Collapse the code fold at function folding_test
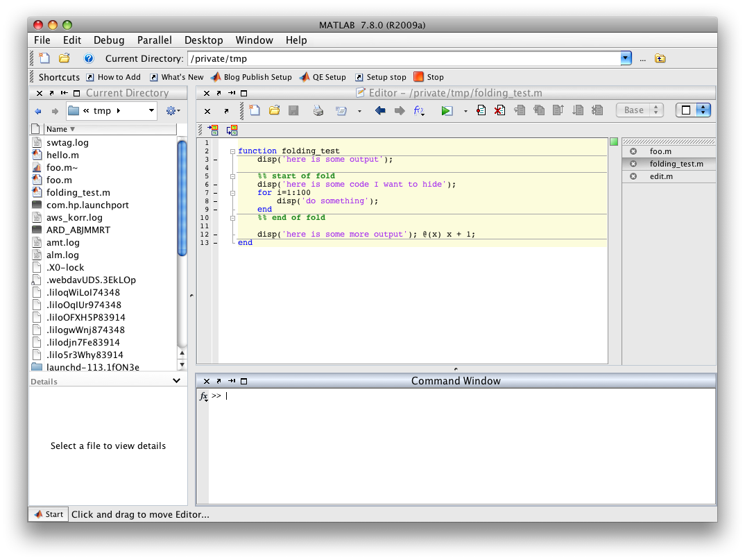The width and height of the screenshot is (745, 560). [233, 151]
